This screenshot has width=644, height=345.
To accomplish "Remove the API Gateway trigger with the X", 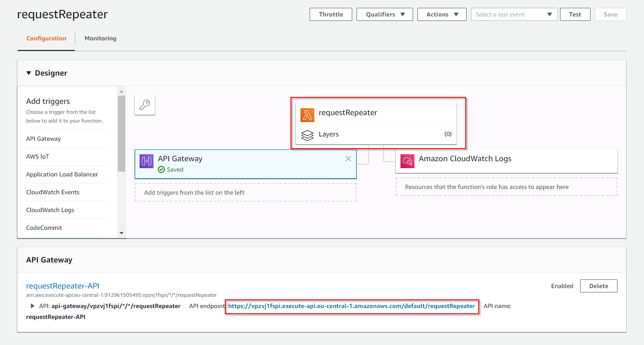I will pos(348,158).
